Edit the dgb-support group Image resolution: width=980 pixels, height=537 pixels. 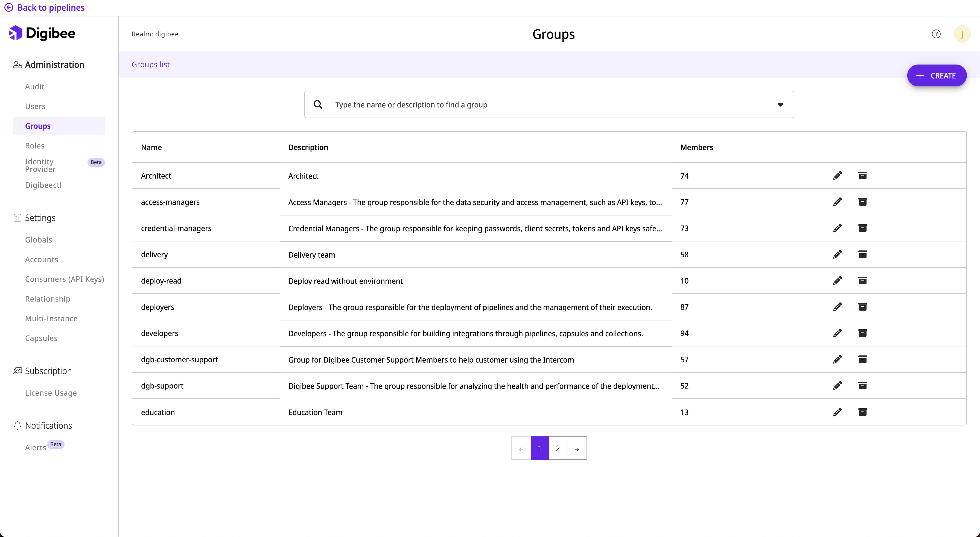(837, 386)
